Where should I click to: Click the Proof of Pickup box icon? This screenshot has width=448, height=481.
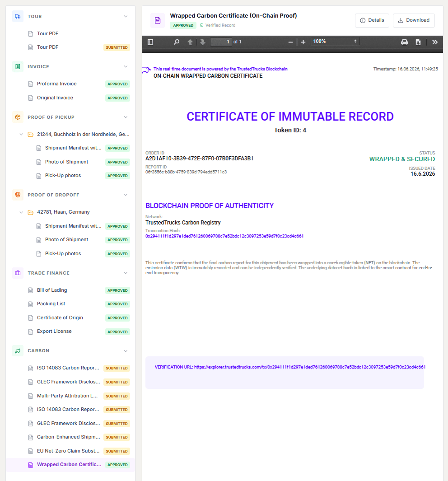(x=18, y=117)
